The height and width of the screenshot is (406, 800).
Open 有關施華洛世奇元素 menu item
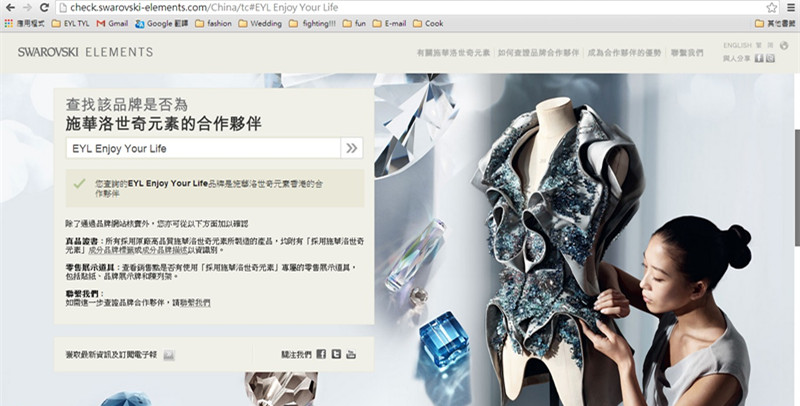click(x=453, y=53)
